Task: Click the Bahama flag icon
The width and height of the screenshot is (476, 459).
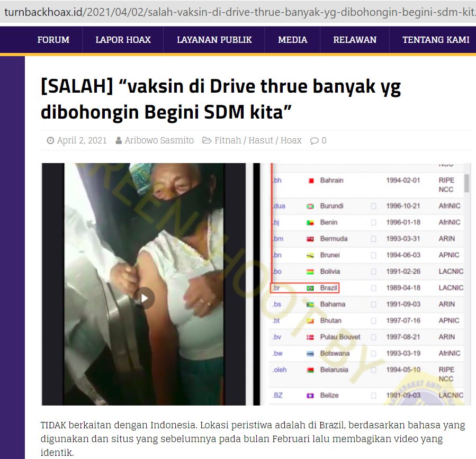Action: click(x=310, y=304)
